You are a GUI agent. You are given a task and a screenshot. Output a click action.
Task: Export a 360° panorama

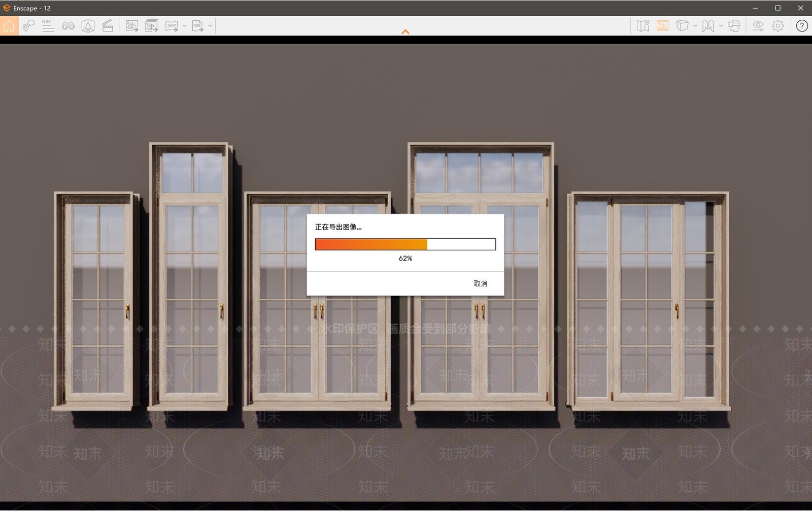172,25
